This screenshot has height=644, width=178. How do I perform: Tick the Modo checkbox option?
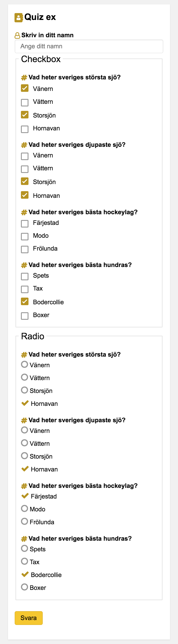[24, 236]
